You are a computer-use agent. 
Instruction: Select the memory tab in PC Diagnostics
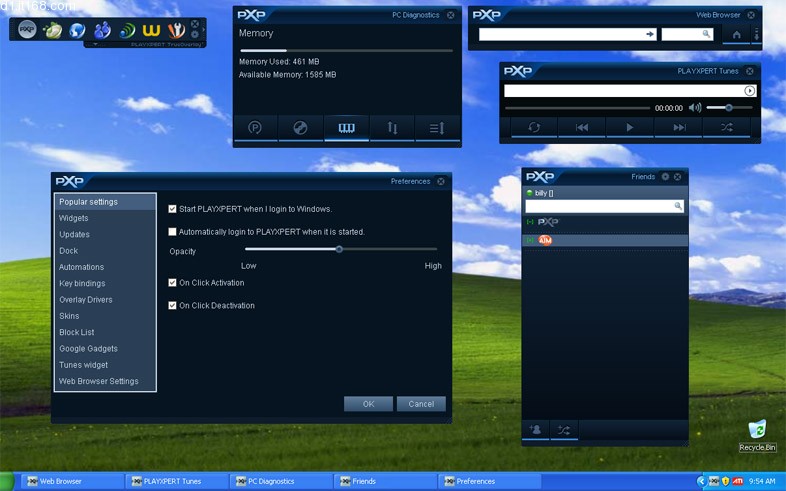[x=346, y=128]
